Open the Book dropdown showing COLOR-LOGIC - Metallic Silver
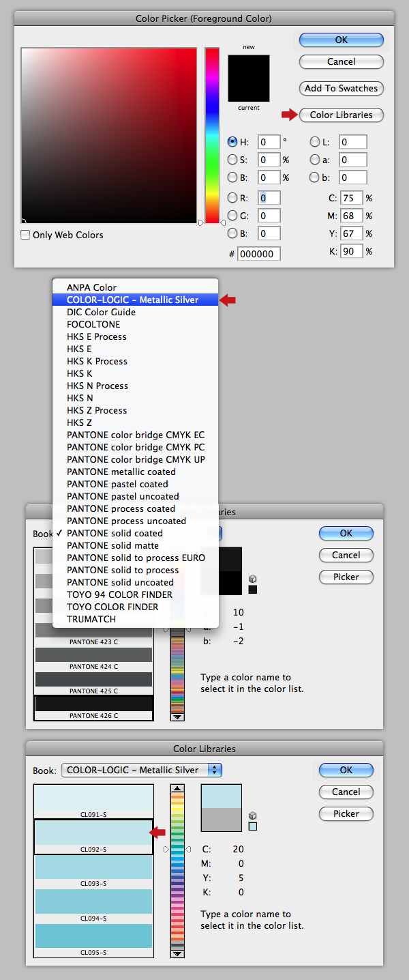409x980 pixels. 142,770
